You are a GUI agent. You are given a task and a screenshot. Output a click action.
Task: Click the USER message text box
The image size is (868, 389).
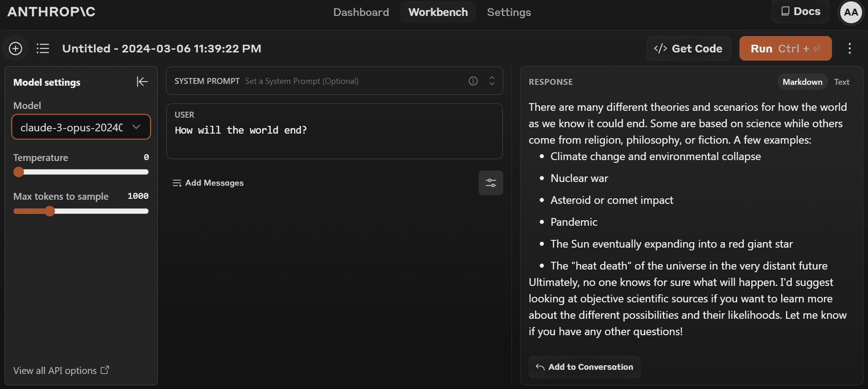tap(335, 131)
